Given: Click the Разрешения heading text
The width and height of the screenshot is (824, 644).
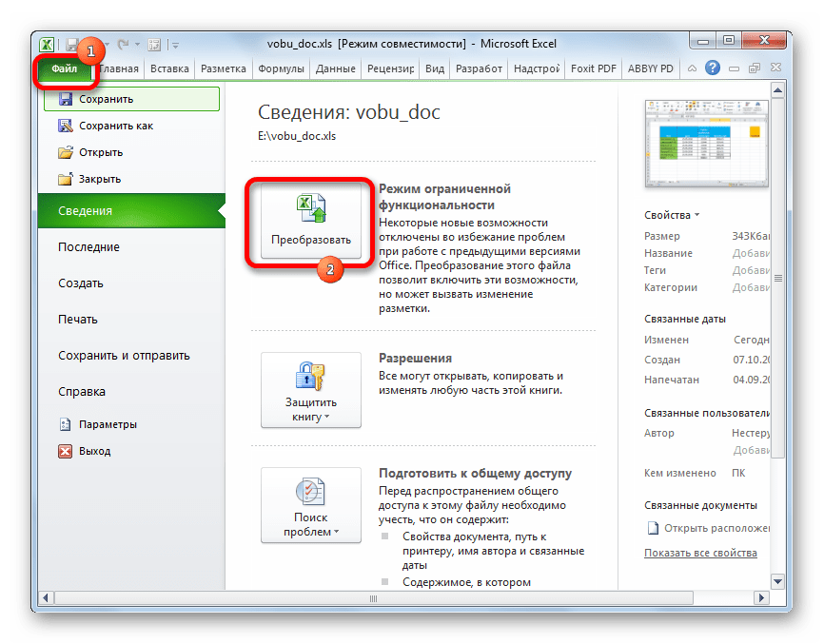Looking at the screenshot, I should click(x=415, y=359).
